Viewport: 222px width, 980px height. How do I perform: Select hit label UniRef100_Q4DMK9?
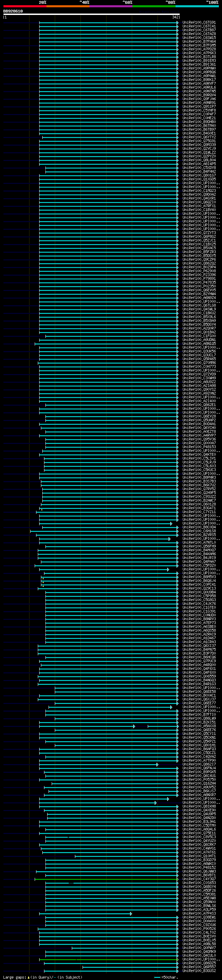199,951
